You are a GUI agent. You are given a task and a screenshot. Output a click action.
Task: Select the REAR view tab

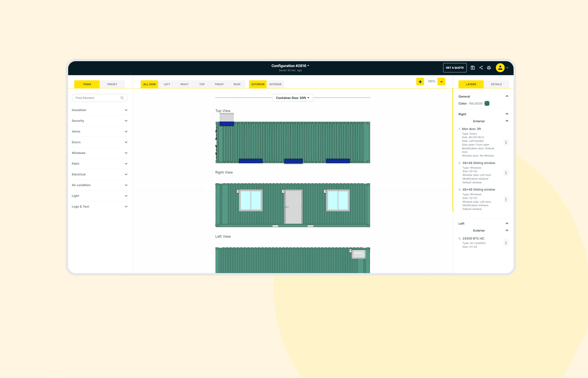pos(237,84)
